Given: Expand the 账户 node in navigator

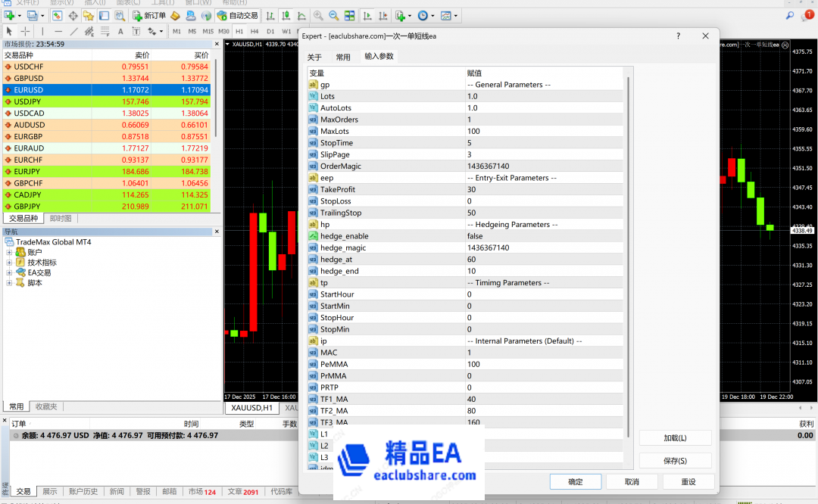Looking at the screenshot, I should pyautogui.click(x=9, y=252).
